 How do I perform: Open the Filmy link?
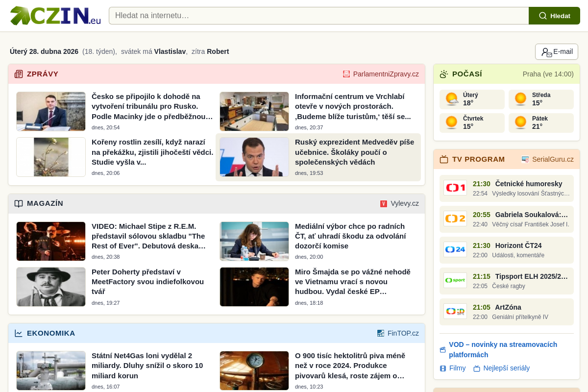[x=457, y=368]
